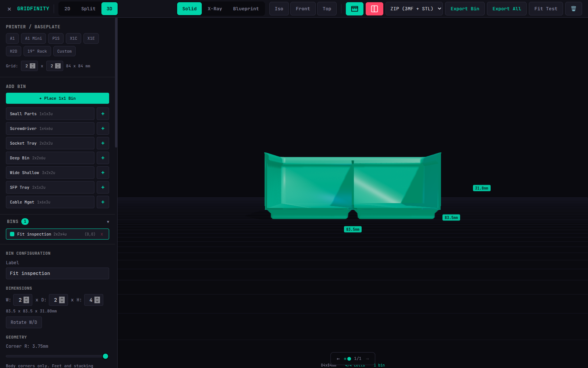Switch to the Split view tab
This screenshot has width=588, height=368.
pos(88,9)
